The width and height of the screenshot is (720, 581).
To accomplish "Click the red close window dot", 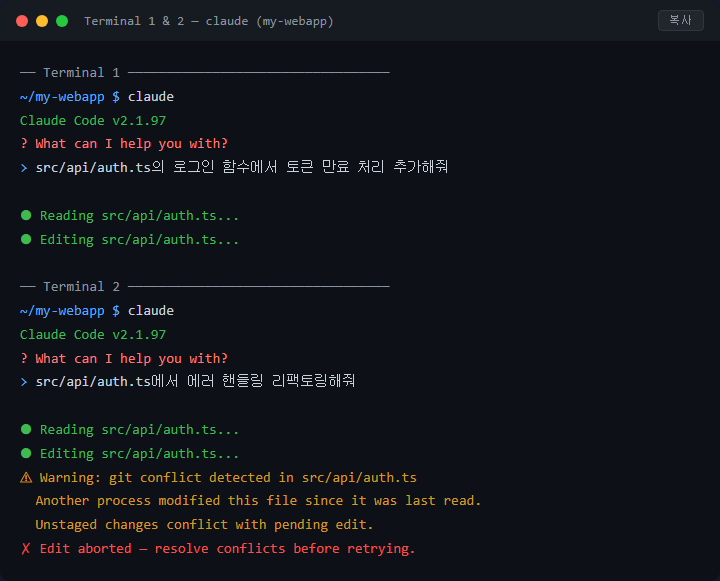I will tap(22, 21).
